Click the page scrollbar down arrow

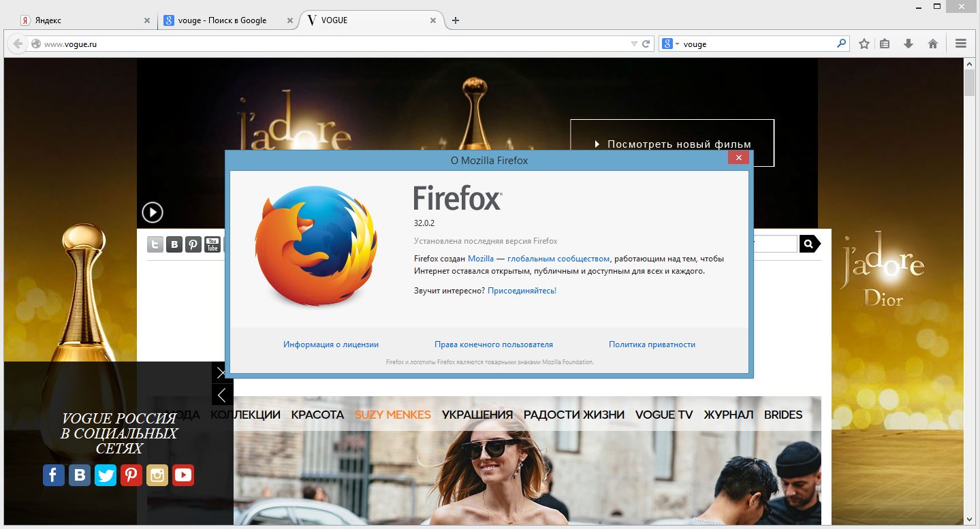970,519
